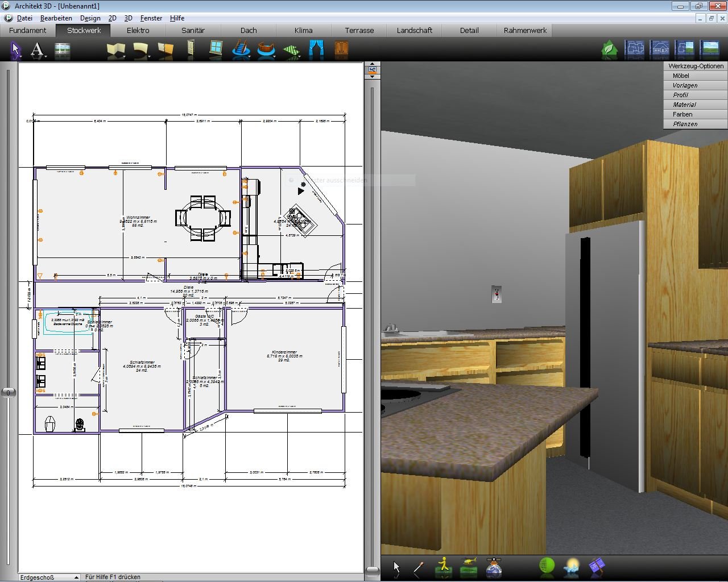728x582 pixels.
Task: Switch to the Fundament tab
Action: (x=27, y=30)
